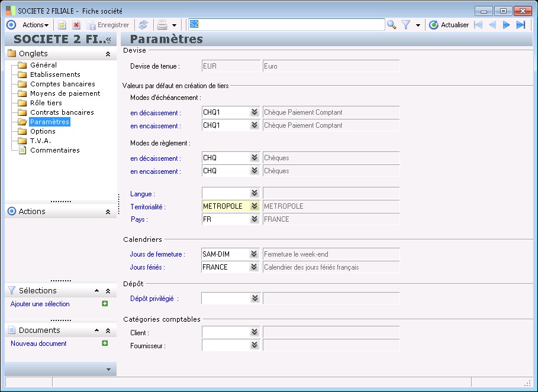Click the magnifier search icon
Screen dimensions: 538x392
point(391,25)
